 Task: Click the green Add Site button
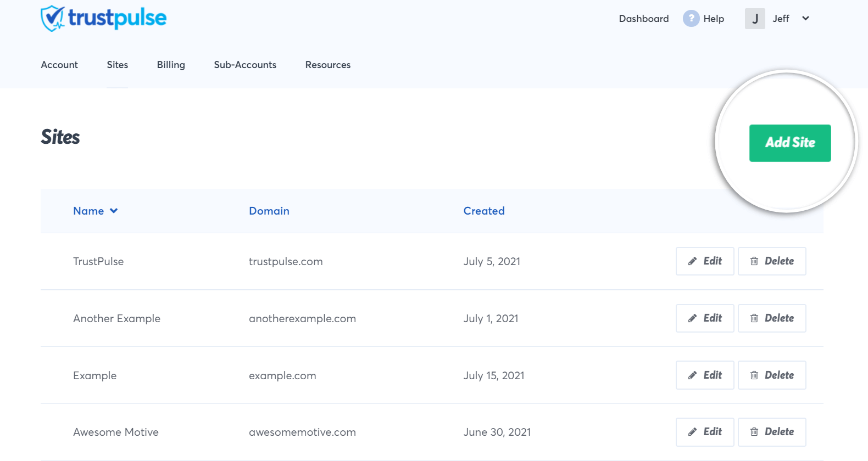(x=790, y=143)
